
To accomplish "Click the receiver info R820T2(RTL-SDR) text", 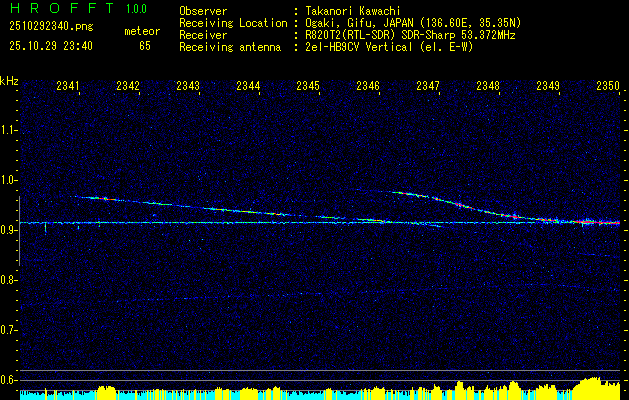I will click(410, 35).
